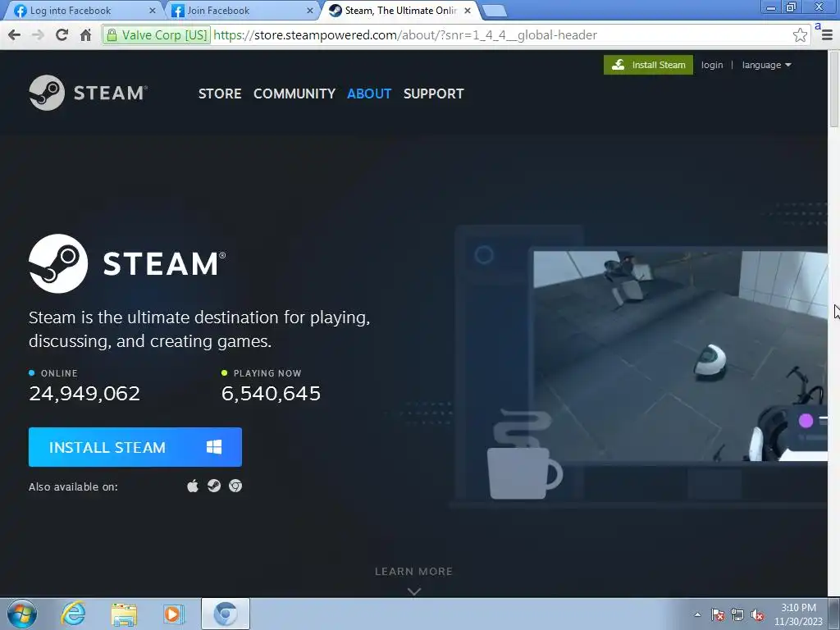Click the blue INSTALL STEAM button

pyautogui.click(x=135, y=447)
